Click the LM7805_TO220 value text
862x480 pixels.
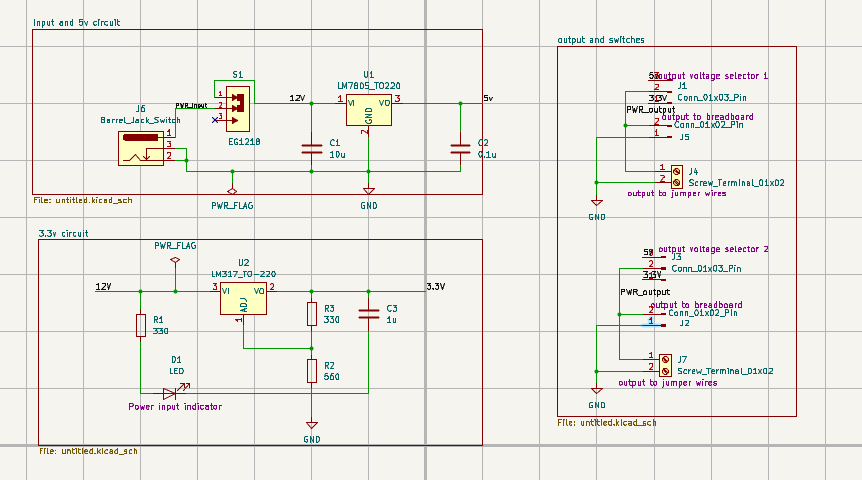pos(369,86)
